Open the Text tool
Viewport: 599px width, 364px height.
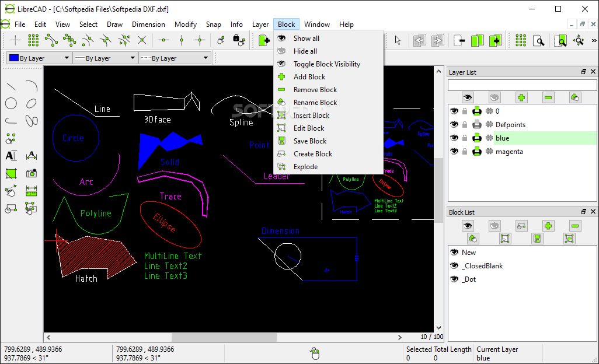[x=11, y=156]
